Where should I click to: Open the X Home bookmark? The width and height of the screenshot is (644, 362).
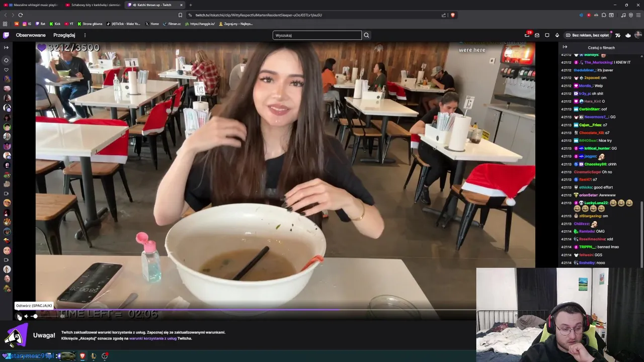[152, 24]
